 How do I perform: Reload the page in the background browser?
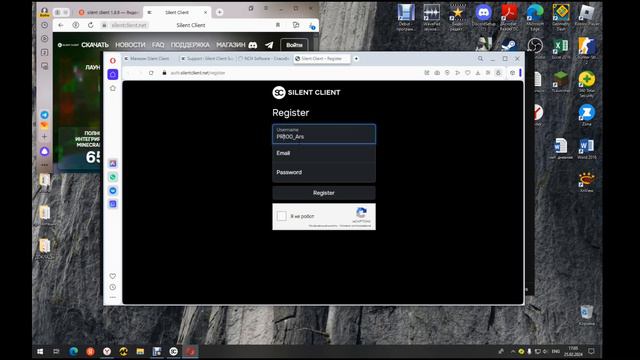[x=91, y=25]
